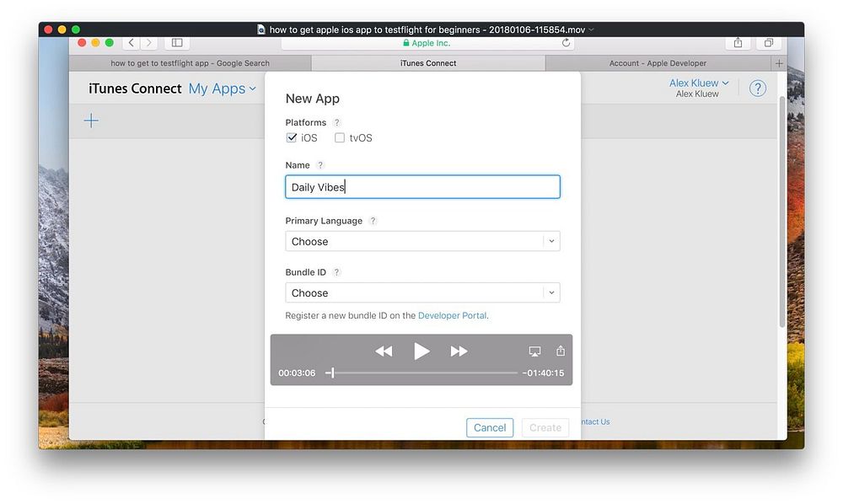Expand the My Apps menu
This screenshot has width=843, height=504.
(x=222, y=88)
